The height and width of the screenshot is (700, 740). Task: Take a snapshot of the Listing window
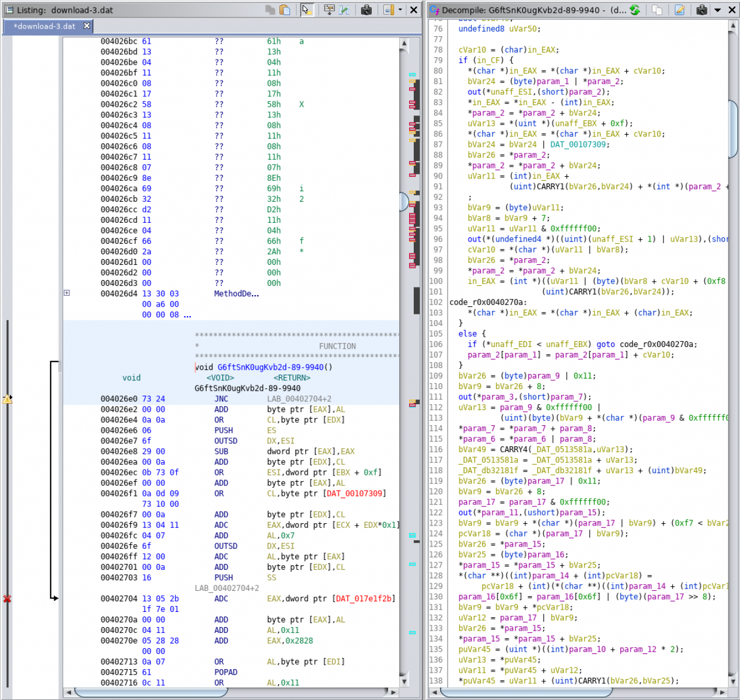tap(366, 10)
